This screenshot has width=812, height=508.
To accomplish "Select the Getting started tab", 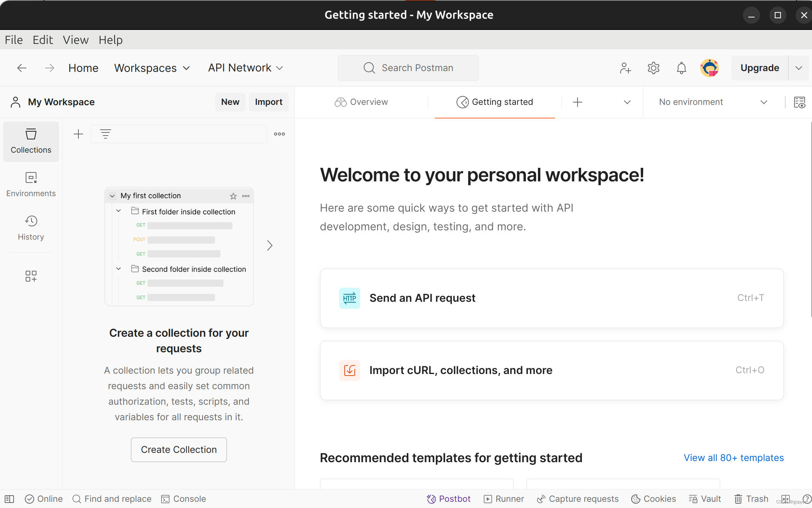I will 495,102.
